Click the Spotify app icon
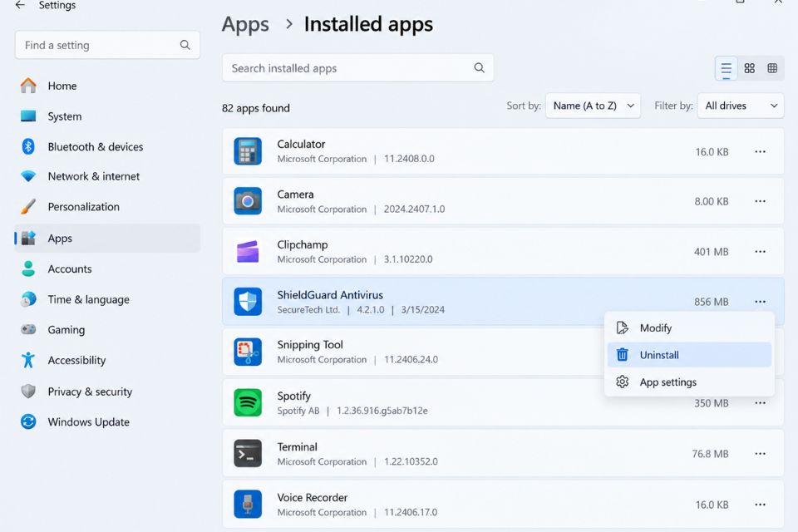The height and width of the screenshot is (532, 798). pos(248,402)
